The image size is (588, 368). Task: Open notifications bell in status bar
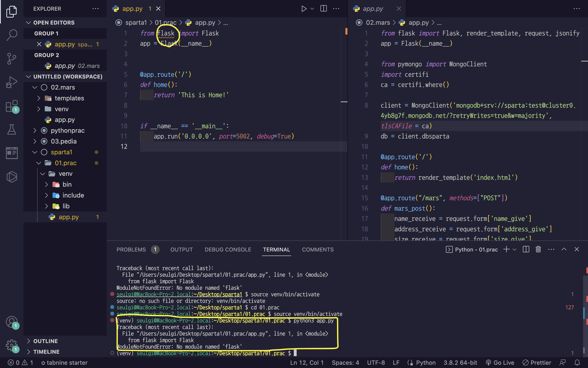(x=577, y=363)
